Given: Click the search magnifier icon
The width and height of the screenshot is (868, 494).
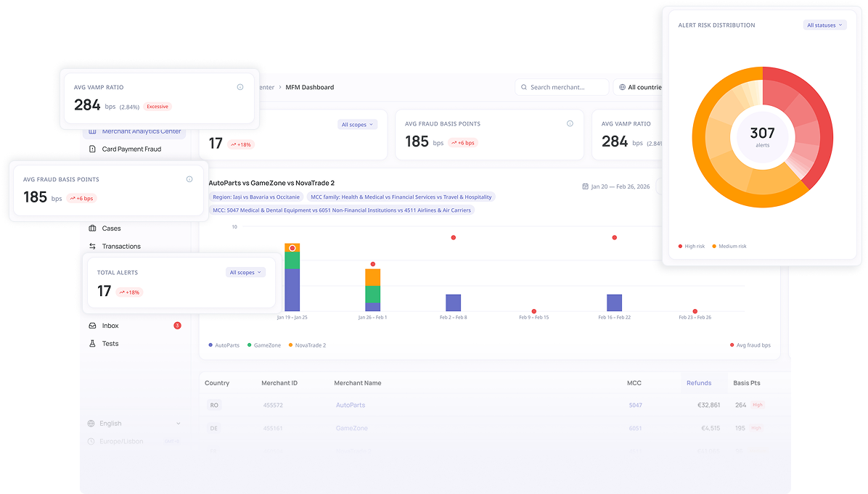Looking at the screenshot, I should 524,87.
